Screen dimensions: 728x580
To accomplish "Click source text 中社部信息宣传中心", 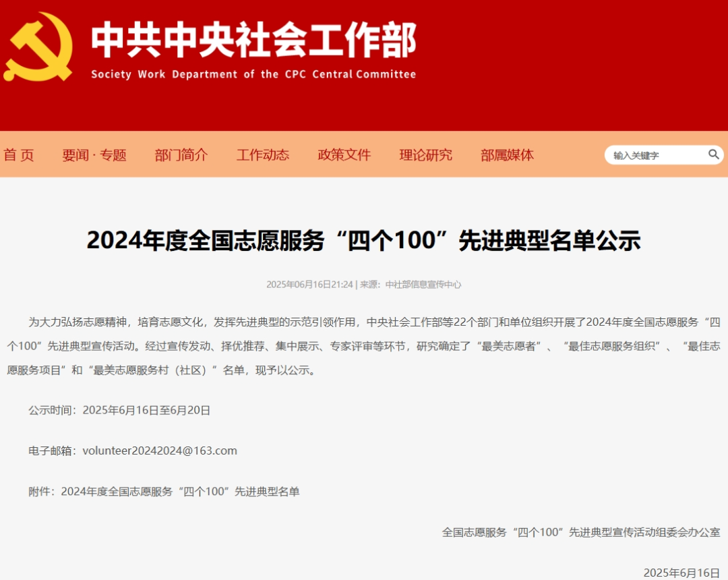I will point(423,284).
